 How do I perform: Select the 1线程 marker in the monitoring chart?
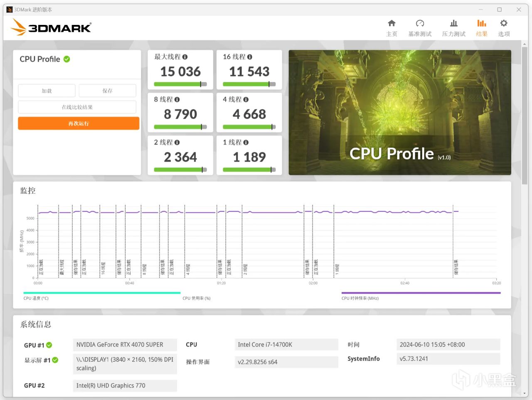(x=337, y=269)
